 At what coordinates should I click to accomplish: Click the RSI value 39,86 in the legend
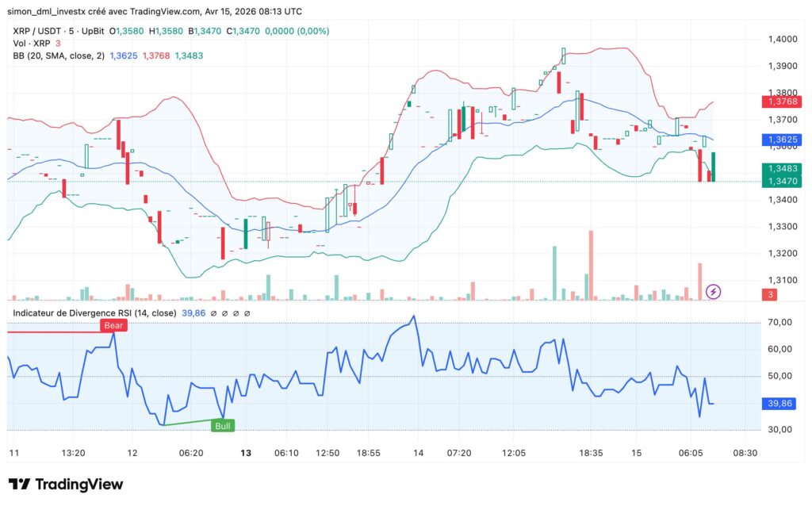[195, 312]
